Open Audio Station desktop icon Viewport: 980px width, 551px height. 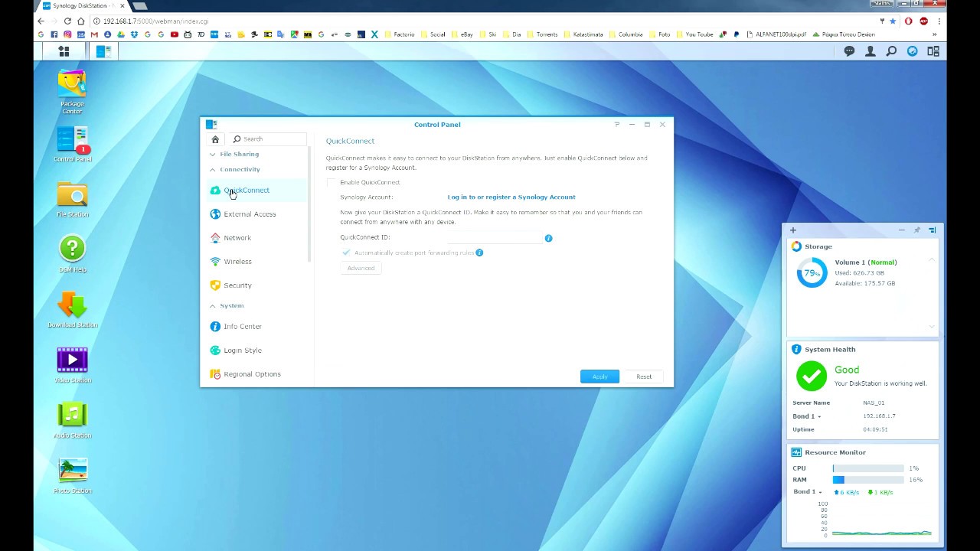click(x=72, y=420)
